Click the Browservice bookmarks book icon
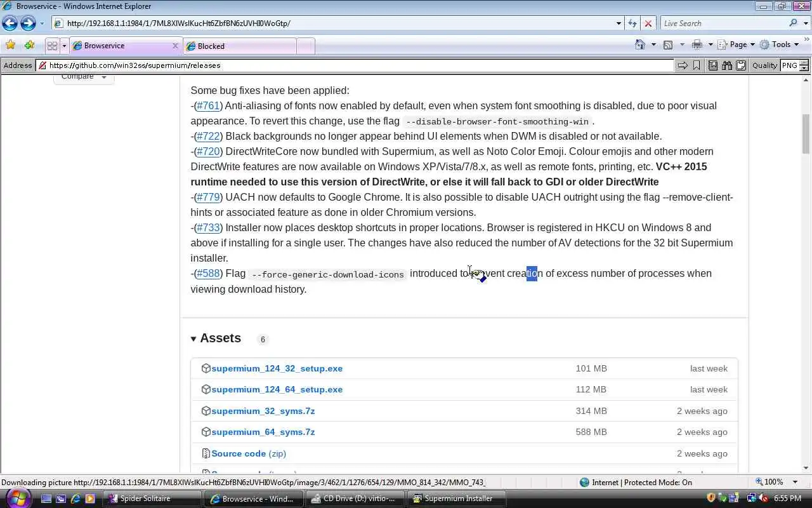 [x=713, y=65]
